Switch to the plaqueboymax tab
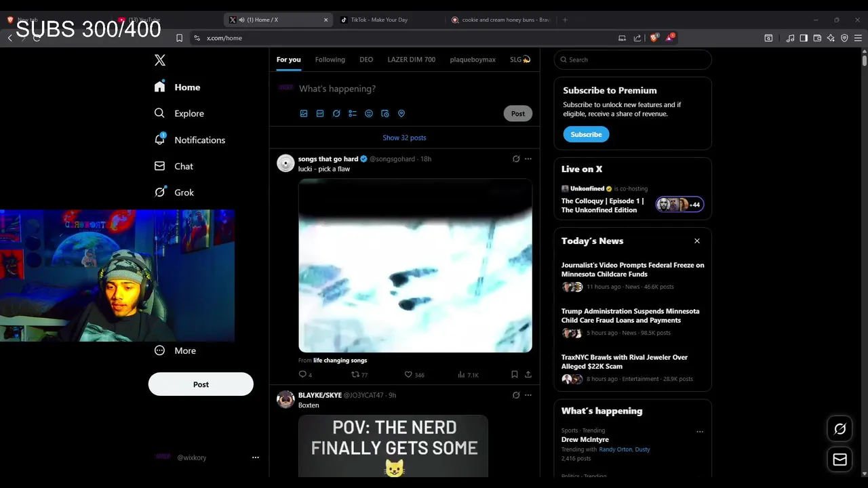The image size is (868, 488). [x=473, y=60]
